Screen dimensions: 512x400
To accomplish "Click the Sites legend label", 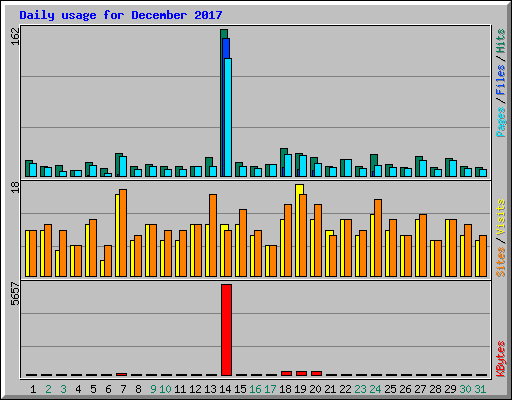I will click(501, 262).
